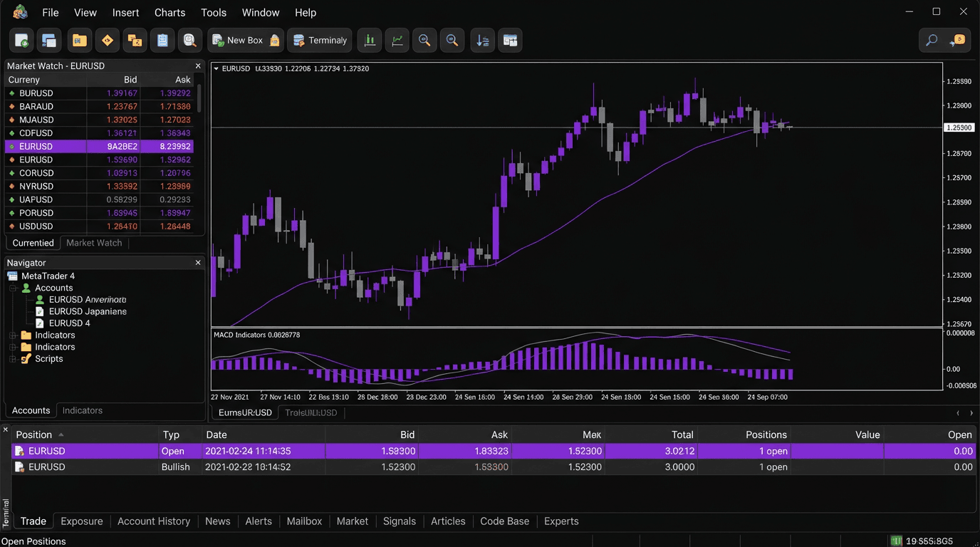
Task: Open the Exposure terminal tab
Action: 82,521
